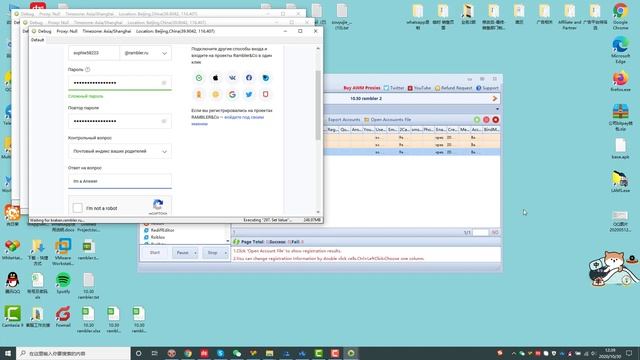
Task: Open the 10.30 rambler.txt desktop file
Action: [88, 286]
